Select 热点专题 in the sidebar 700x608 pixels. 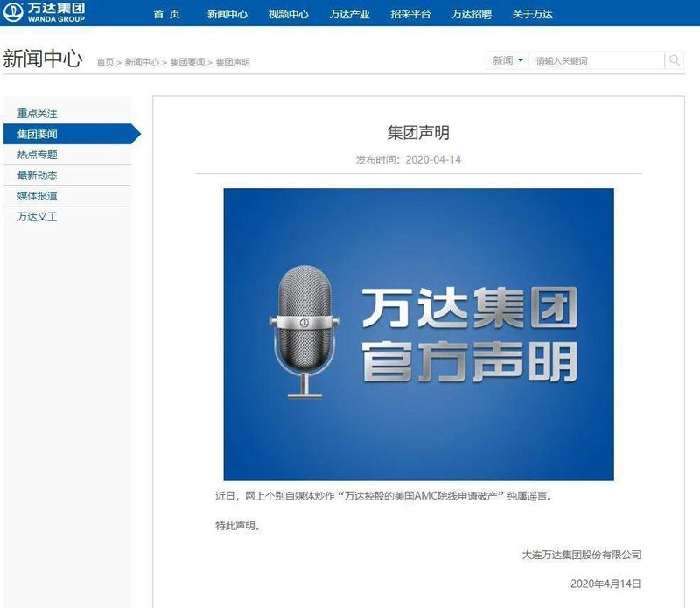[67, 155]
